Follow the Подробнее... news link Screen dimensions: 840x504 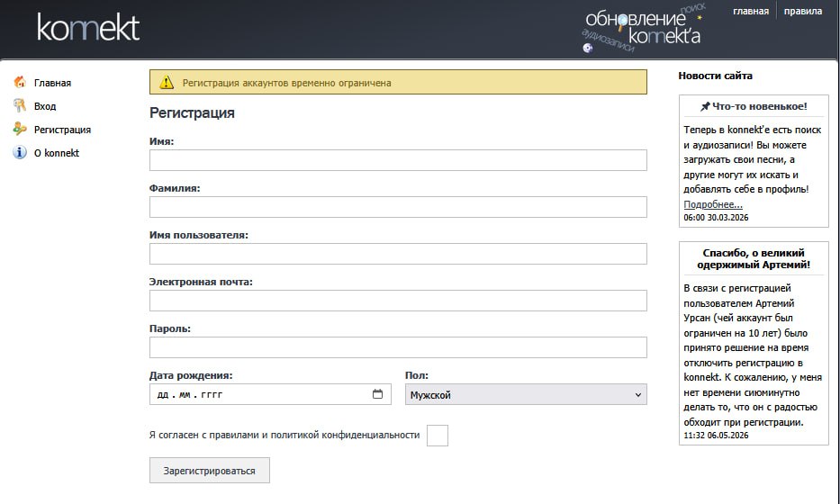pos(713,204)
